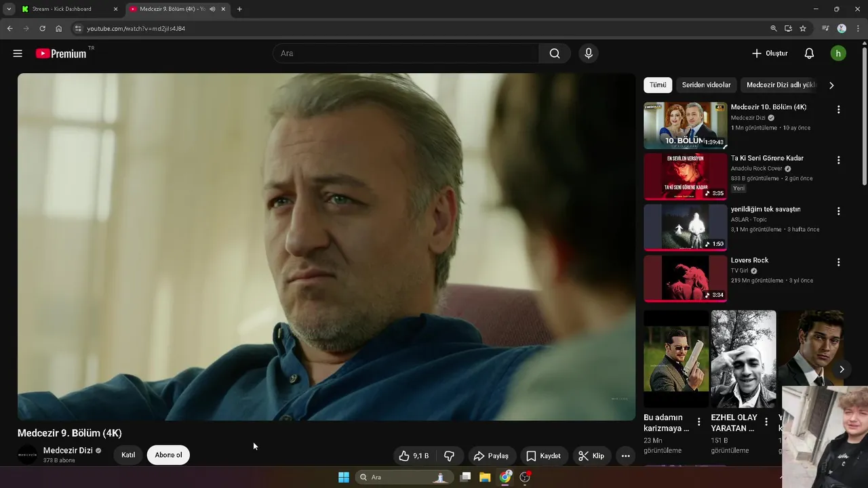The image size is (868, 488).
Task: Click the youtube.com address bar URL
Action: tap(136, 28)
